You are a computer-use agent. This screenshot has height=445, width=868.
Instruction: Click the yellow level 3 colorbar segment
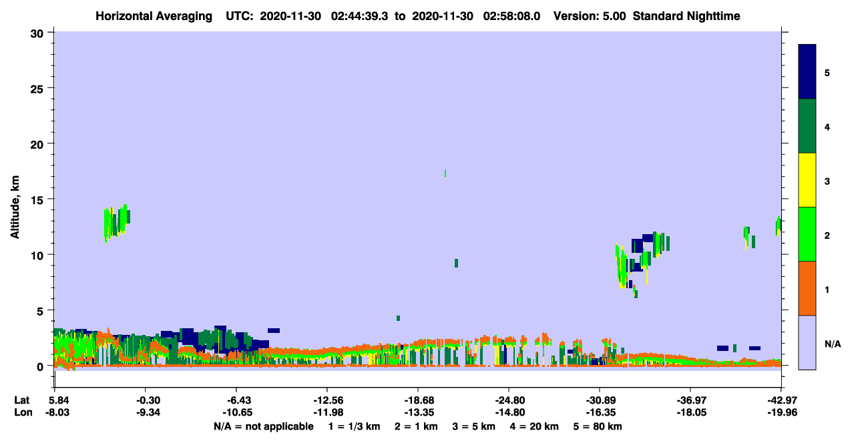[807, 180]
